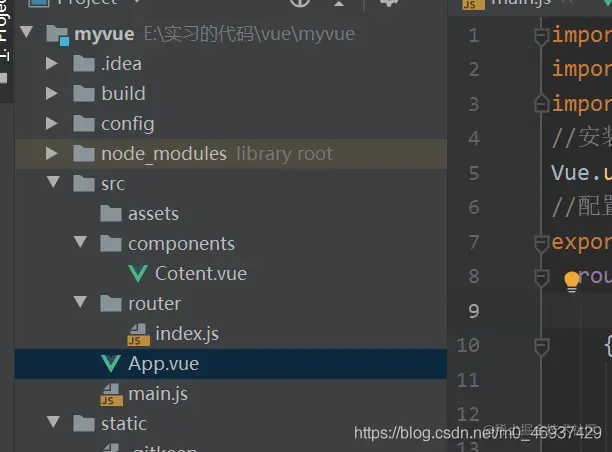Expand the .idea folder arrow

[x=52, y=63]
